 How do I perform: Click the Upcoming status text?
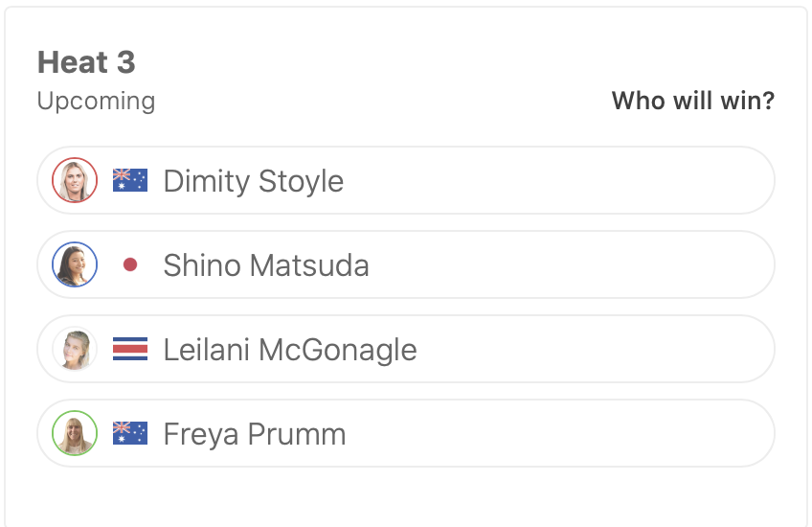pos(96,101)
